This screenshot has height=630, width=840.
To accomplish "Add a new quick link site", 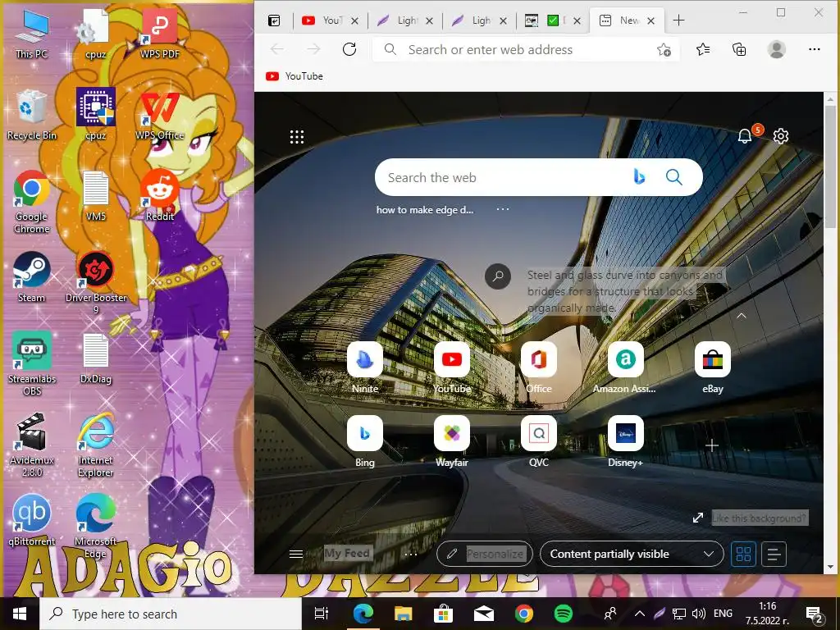I will 712,445.
